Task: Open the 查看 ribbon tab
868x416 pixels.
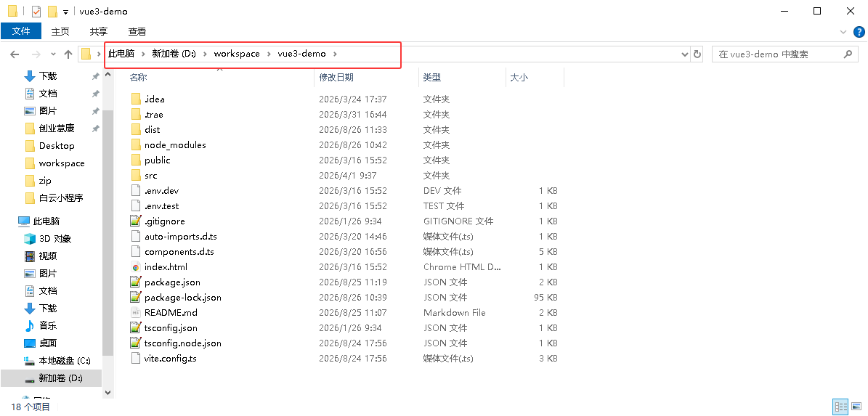Action: [x=137, y=31]
